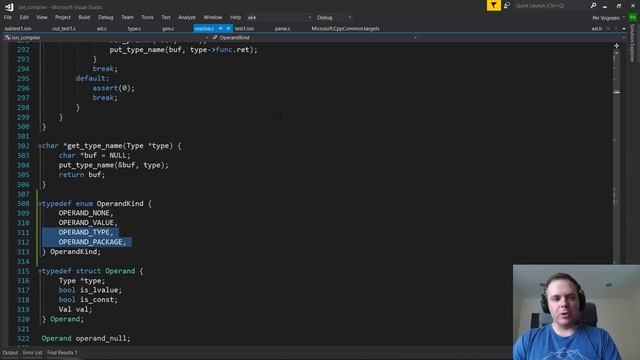The width and height of the screenshot is (640, 360).
Task: Open the Error List panel tab
Action: (33, 353)
